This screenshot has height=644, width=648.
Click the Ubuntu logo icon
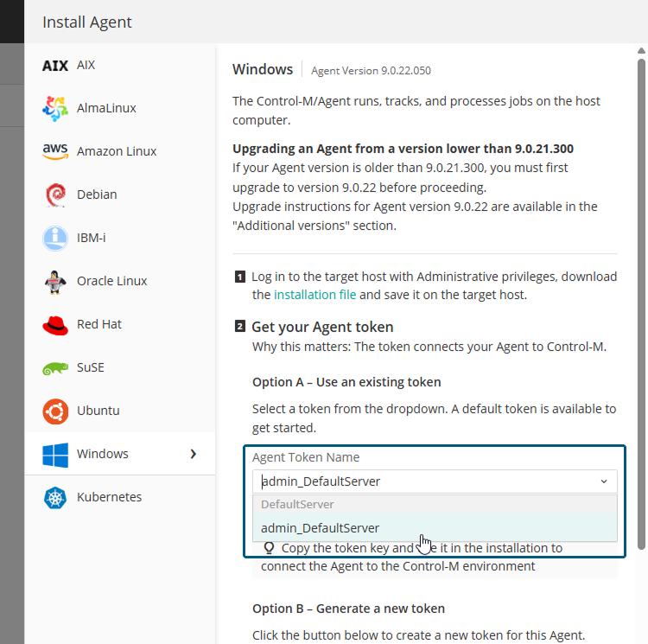tap(55, 411)
